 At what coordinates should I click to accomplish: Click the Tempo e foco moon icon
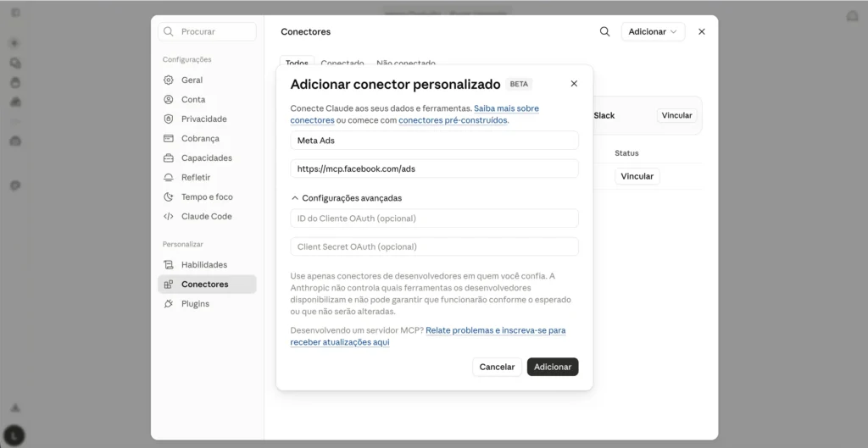coord(169,196)
